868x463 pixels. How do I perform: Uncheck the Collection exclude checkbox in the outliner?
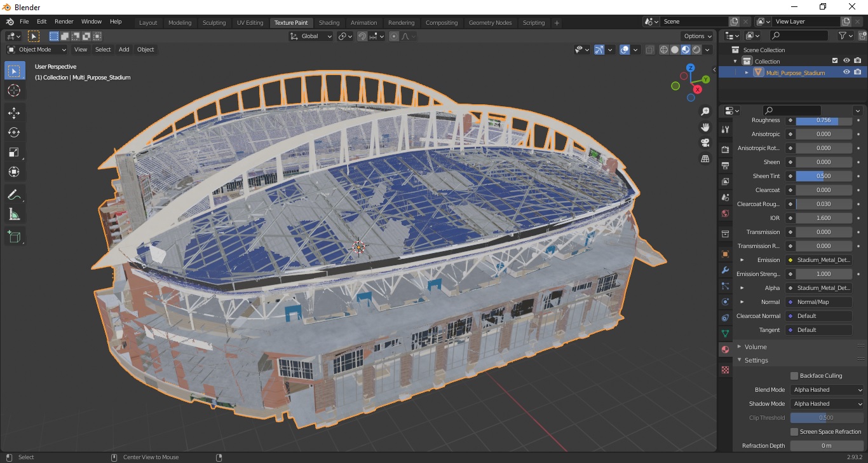tap(835, 61)
